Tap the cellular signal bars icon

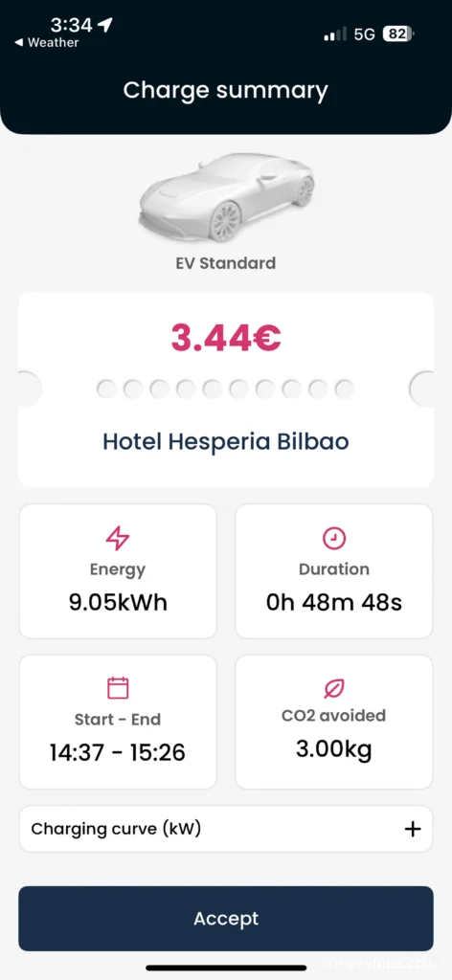(x=335, y=34)
